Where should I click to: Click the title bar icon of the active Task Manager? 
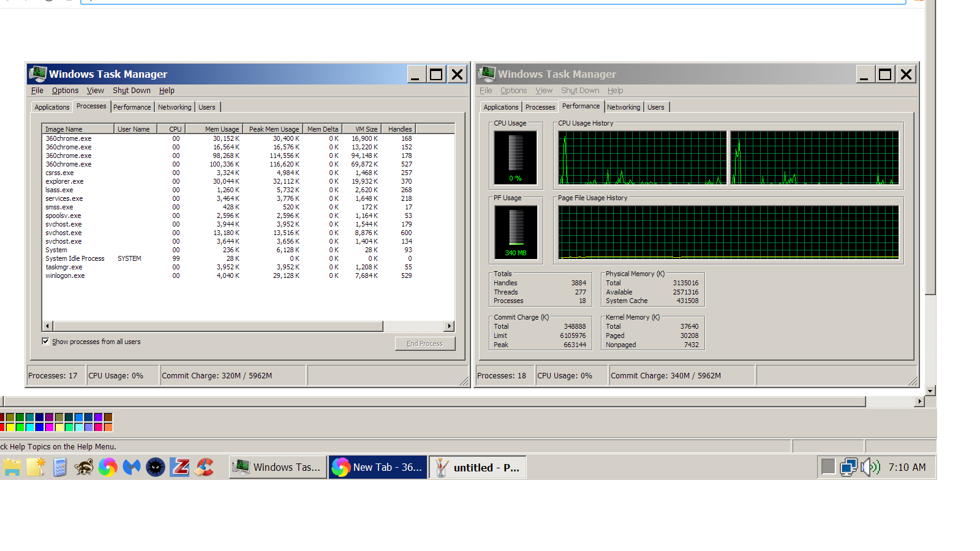point(38,74)
